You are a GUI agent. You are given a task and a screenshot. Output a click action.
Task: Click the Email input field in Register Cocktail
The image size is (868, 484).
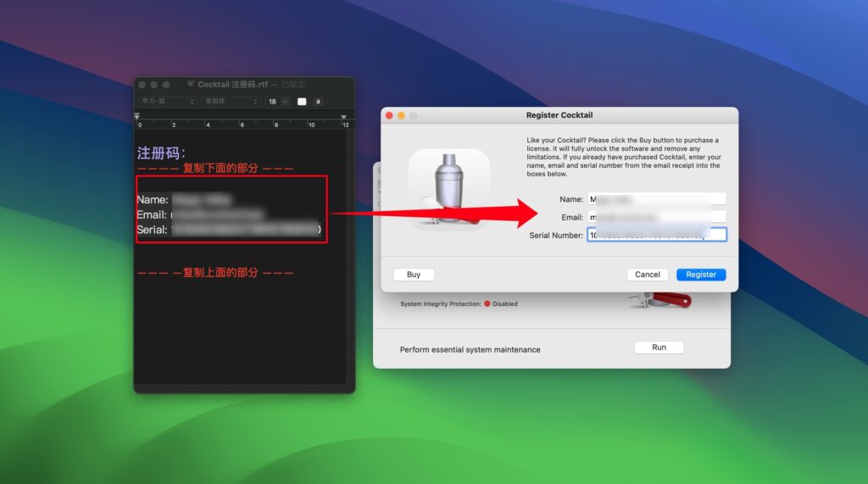pos(657,217)
